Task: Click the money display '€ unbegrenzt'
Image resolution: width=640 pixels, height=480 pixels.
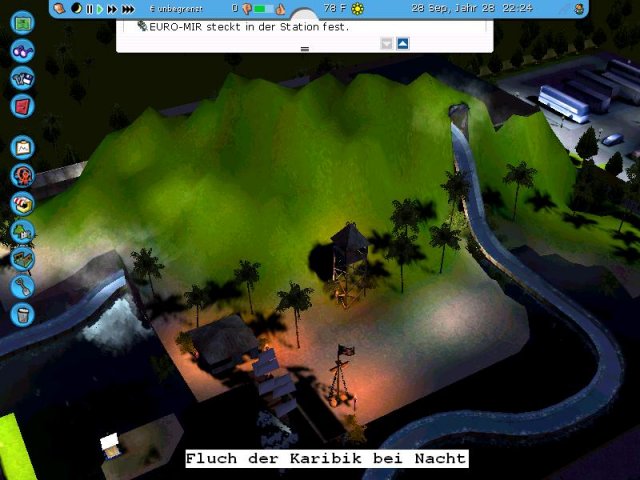Action: [x=176, y=9]
